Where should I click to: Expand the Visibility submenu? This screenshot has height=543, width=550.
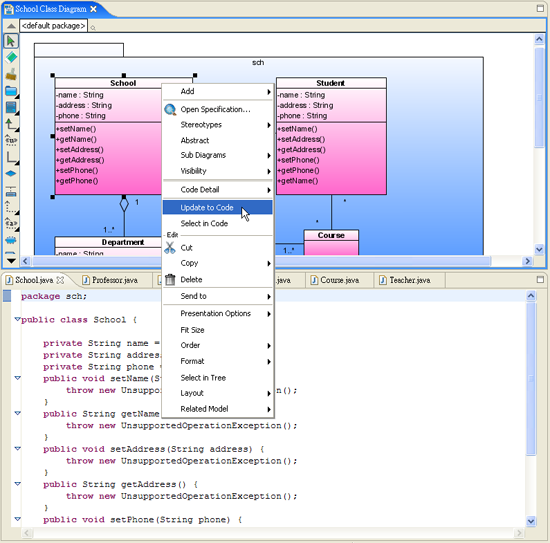click(x=217, y=171)
